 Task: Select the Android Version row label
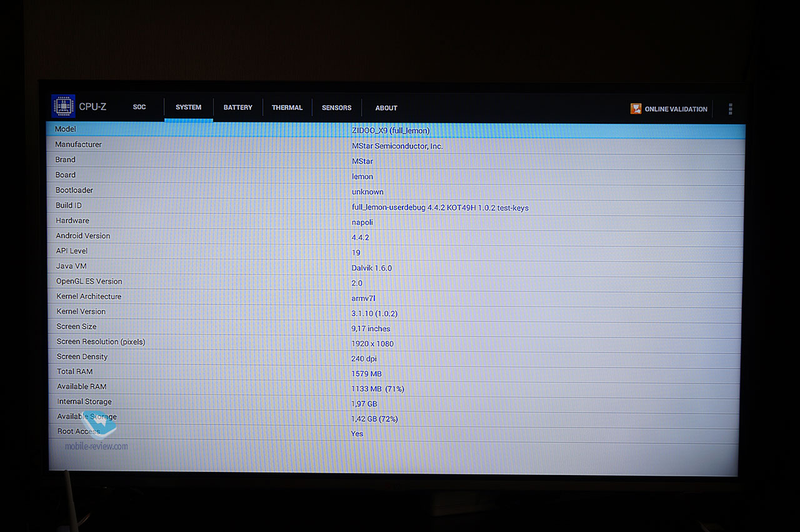(x=83, y=236)
